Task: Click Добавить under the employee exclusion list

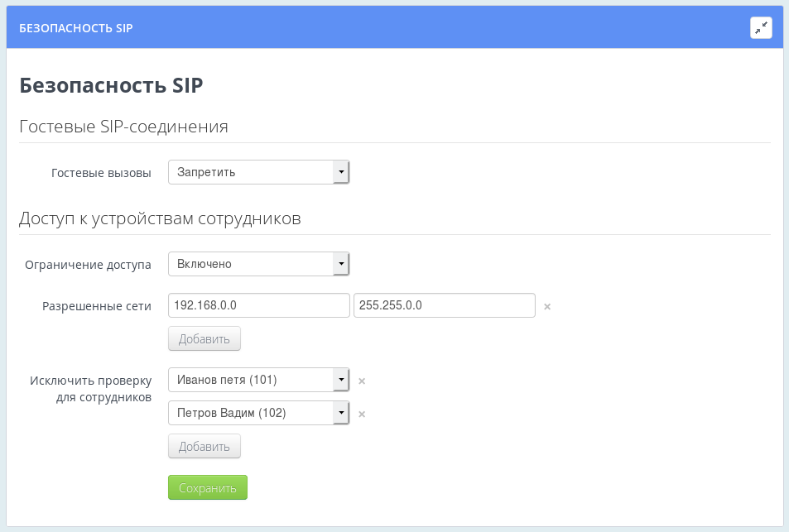Action: [x=204, y=446]
